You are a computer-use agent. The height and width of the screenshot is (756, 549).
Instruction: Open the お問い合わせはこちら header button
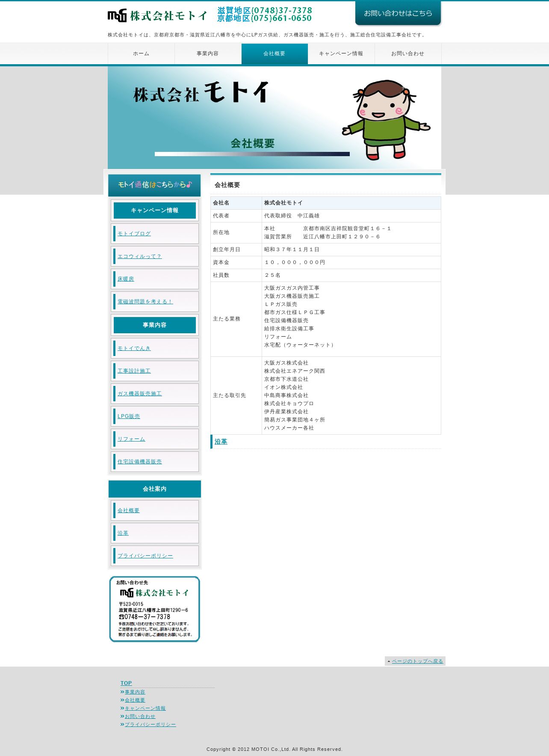(398, 13)
